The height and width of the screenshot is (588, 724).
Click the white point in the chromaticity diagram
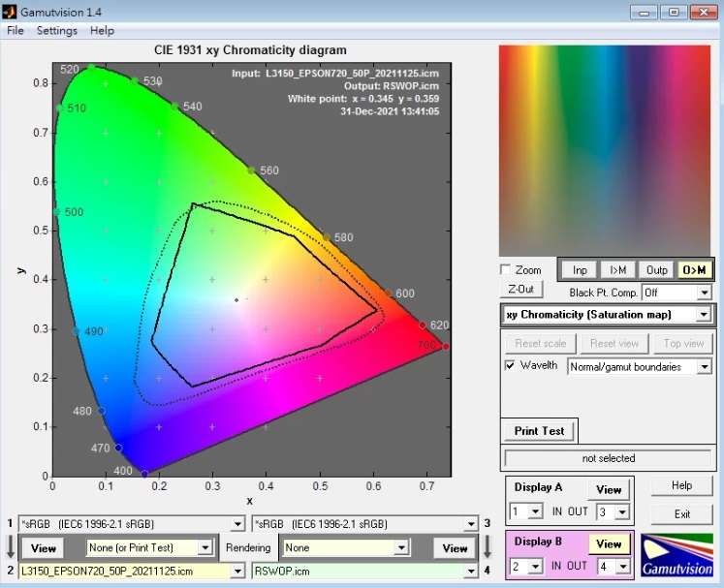(236, 299)
